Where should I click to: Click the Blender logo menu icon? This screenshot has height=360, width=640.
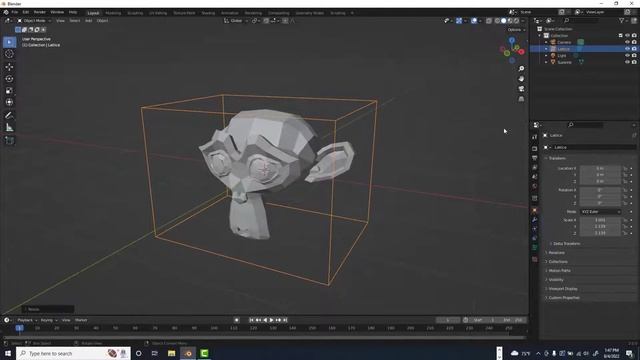point(6,13)
